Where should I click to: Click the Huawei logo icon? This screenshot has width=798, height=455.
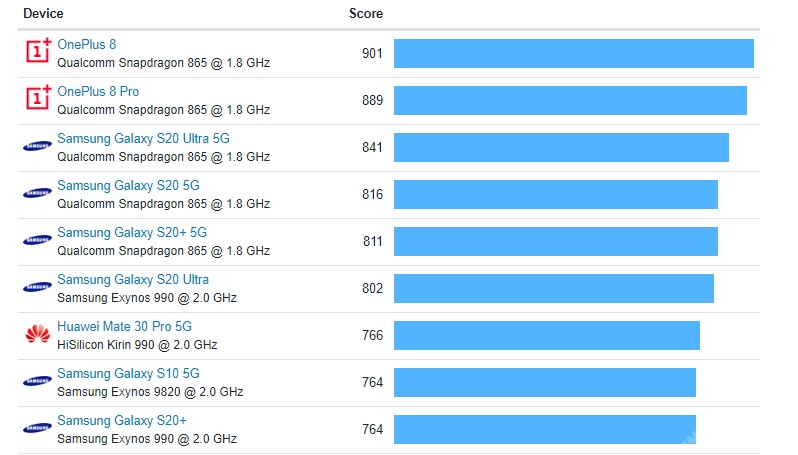pos(38,335)
